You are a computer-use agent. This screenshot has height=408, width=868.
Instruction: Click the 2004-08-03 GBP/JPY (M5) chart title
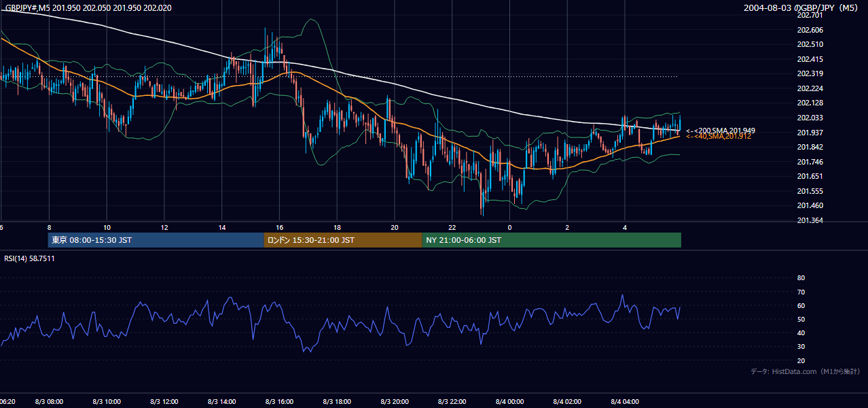[x=801, y=8]
